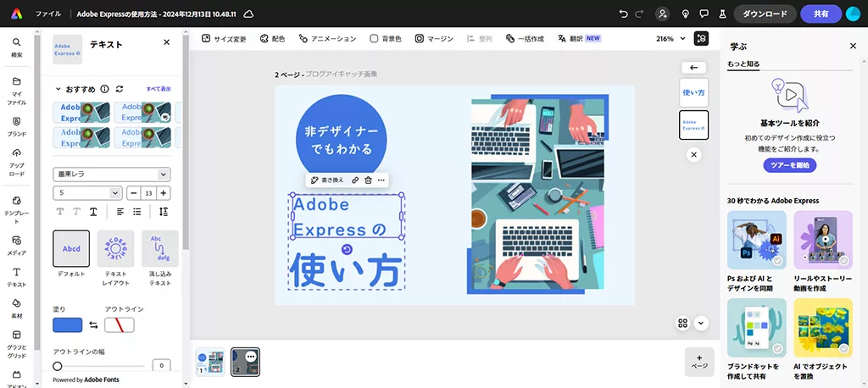Screen dimensions: 868x388
Task: Open page 2 thumbnail options menu
Action: (x=251, y=357)
